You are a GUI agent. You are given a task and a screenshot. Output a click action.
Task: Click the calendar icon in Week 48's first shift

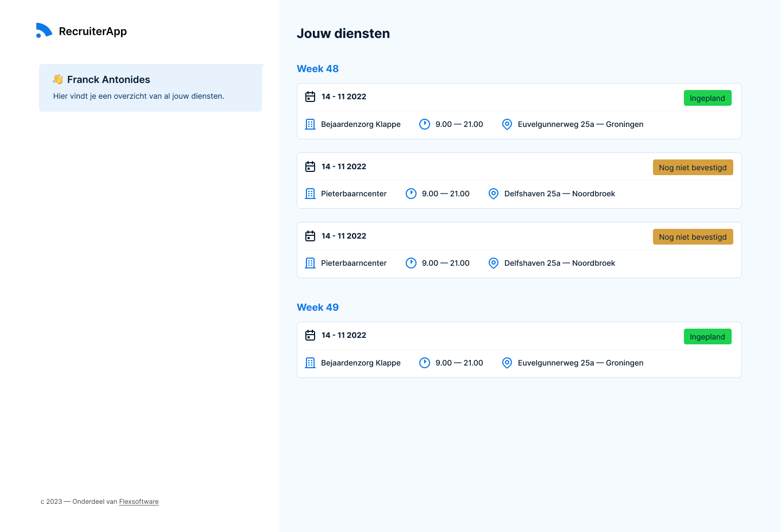(310, 97)
